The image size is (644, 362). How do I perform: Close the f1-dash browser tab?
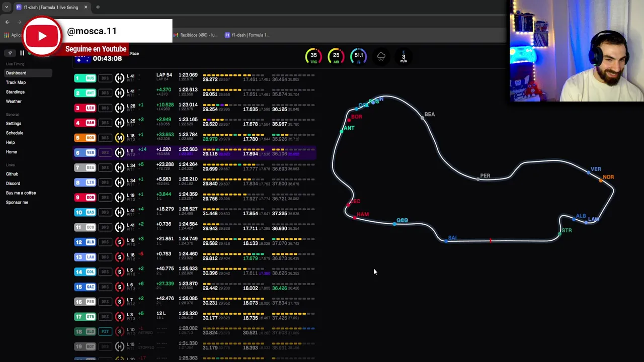point(86,7)
